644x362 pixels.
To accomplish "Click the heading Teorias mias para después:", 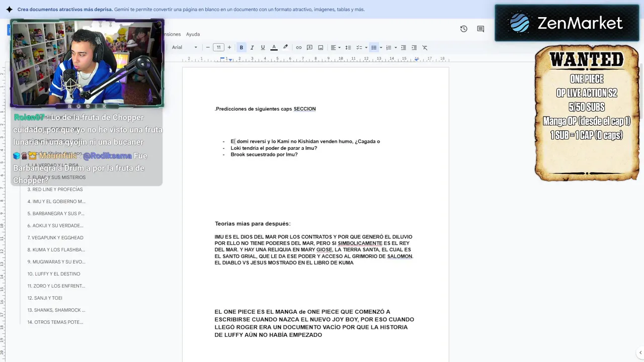I will [253, 224].
